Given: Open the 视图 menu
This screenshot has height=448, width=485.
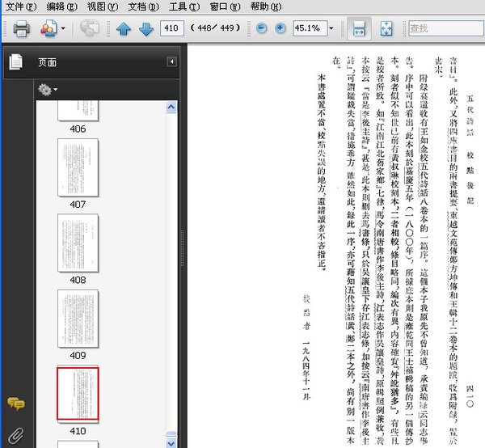Looking at the screenshot, I should 103,6.
